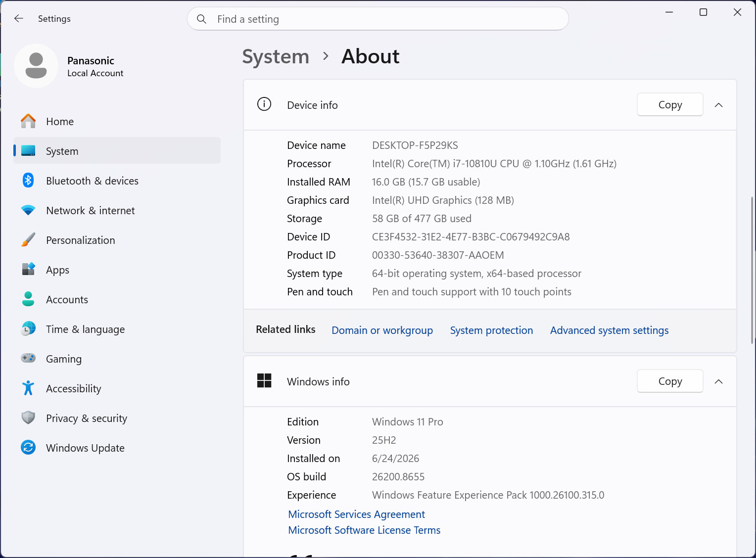Open Microsoft Services Agreement link

pos(356,514)
